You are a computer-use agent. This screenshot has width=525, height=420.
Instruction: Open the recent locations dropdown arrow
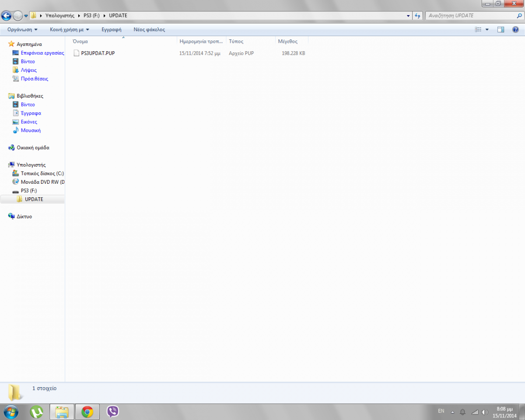click(26, 16)
